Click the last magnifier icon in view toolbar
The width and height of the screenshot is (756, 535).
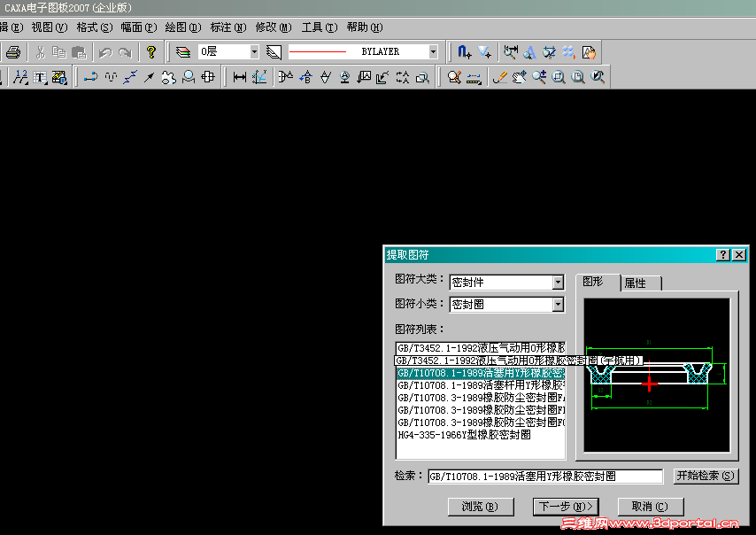click(598, 77)
